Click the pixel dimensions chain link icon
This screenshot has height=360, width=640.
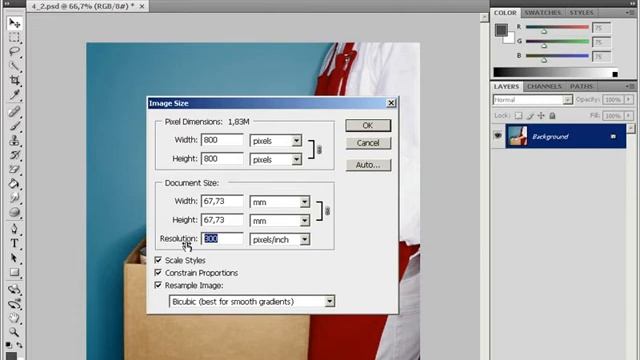click(319, 150)
